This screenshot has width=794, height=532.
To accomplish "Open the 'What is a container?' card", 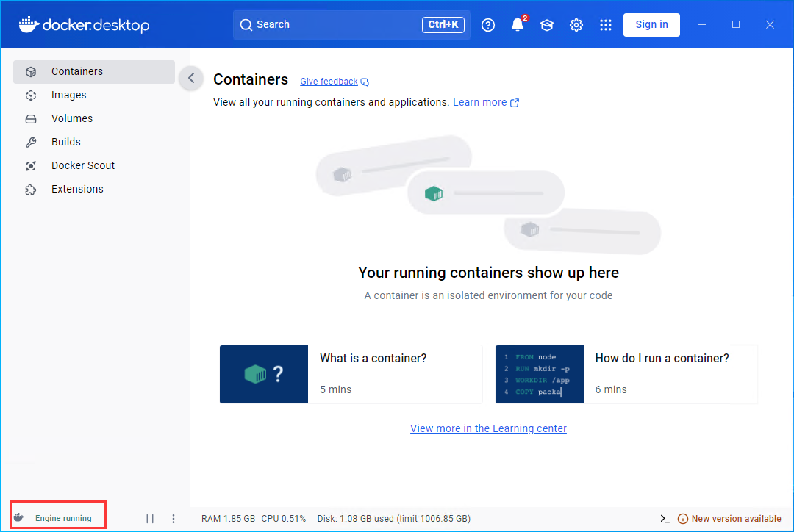I will (351, 374).
